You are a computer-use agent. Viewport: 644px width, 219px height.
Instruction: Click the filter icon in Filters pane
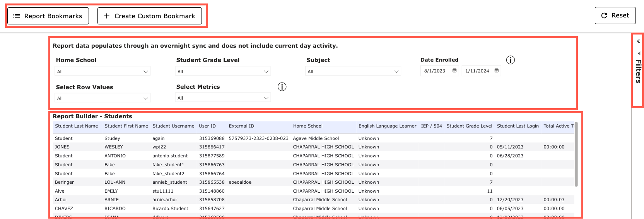(639, 53)
